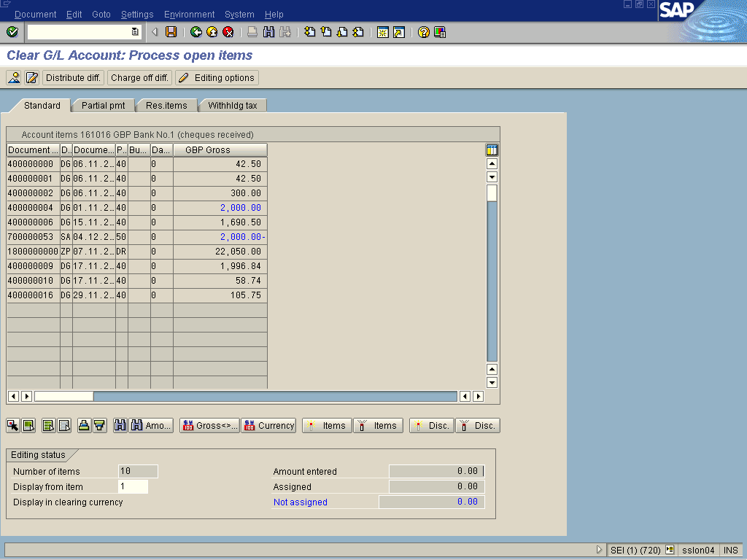Open the command field history dropdown
This screenshot has width=747, height=560.
[135, 32]
